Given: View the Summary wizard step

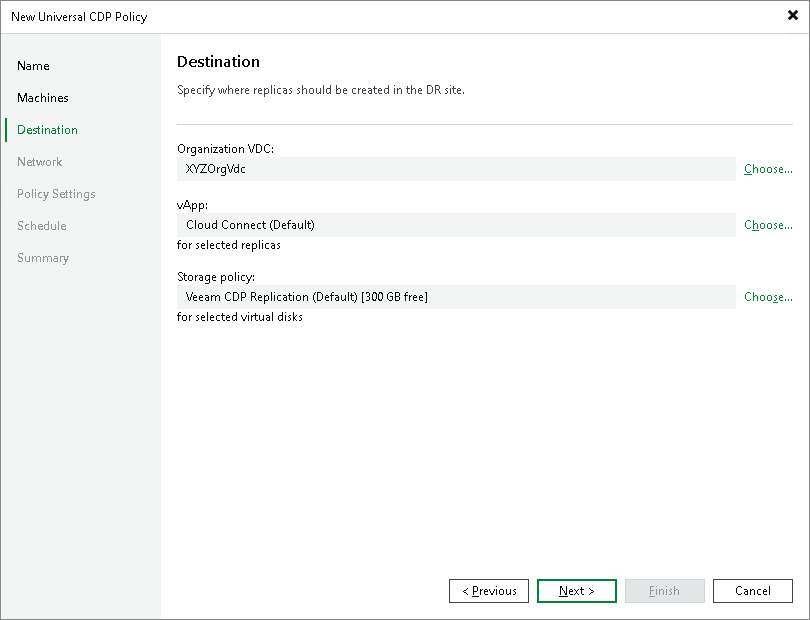Looking at the screenshot, I should tap(43, 257).
